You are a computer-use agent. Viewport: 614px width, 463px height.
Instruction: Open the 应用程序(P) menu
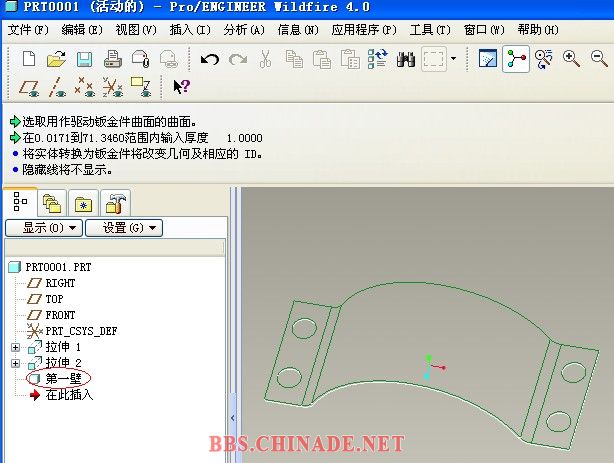point(364,30)
